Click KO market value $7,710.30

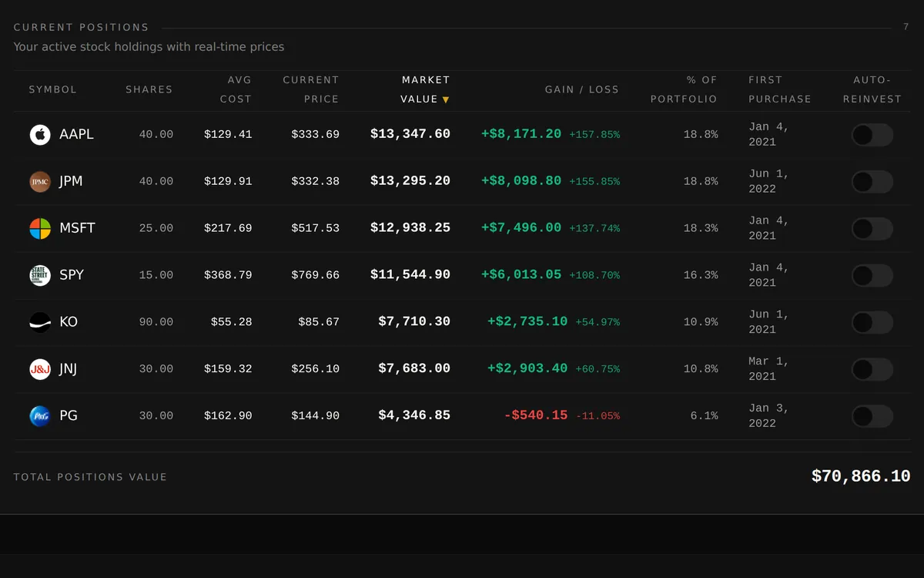point(414,322)
